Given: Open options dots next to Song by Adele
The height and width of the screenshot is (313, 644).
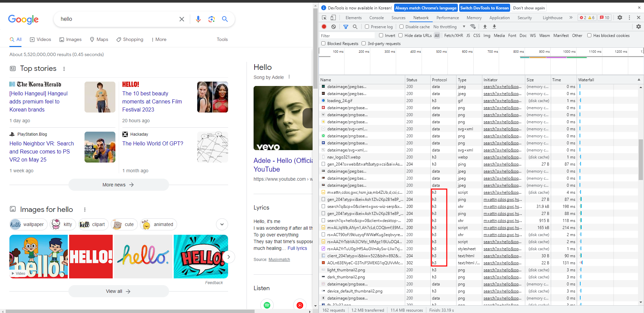Looking at the screenshot, I should pos(289,77).
